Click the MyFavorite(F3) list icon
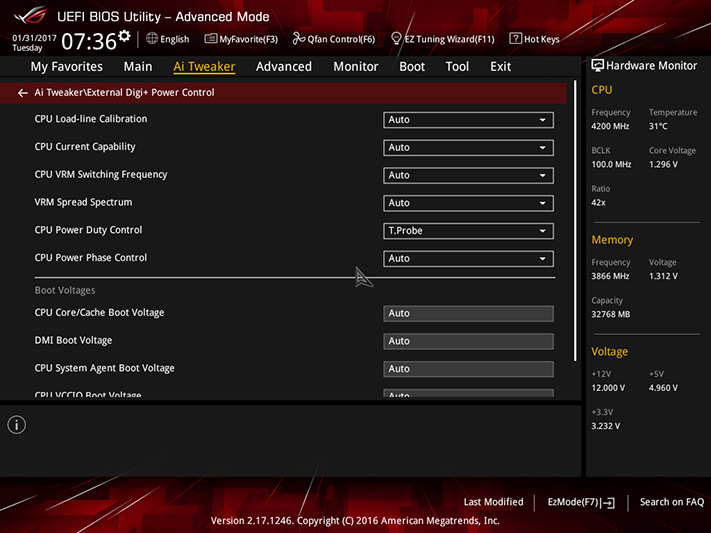Viewport: 711px width, 533px height. (x=210, y=39)
